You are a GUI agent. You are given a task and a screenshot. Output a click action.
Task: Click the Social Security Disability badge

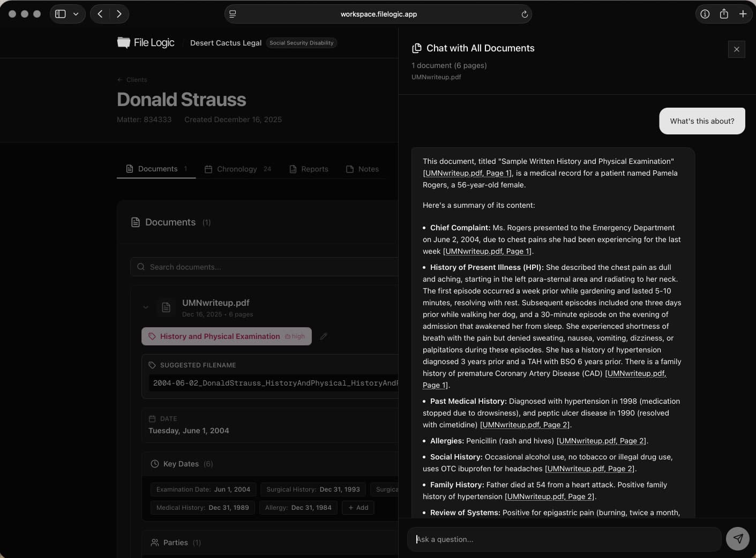click(x=301, y=43)
